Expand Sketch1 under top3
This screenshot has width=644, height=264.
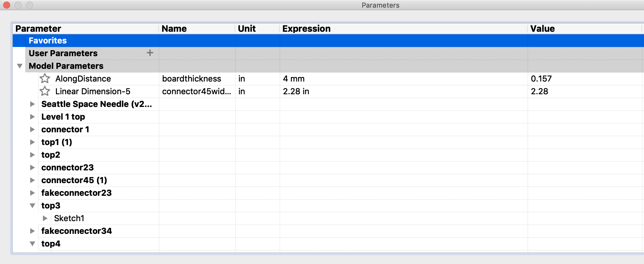pyautogui.click(x=45, y=218)
